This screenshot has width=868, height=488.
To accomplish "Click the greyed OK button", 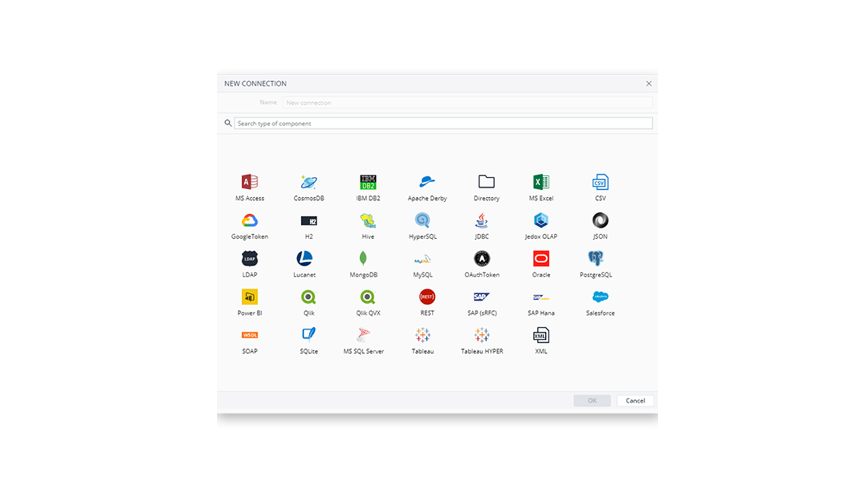I will 592,401.
